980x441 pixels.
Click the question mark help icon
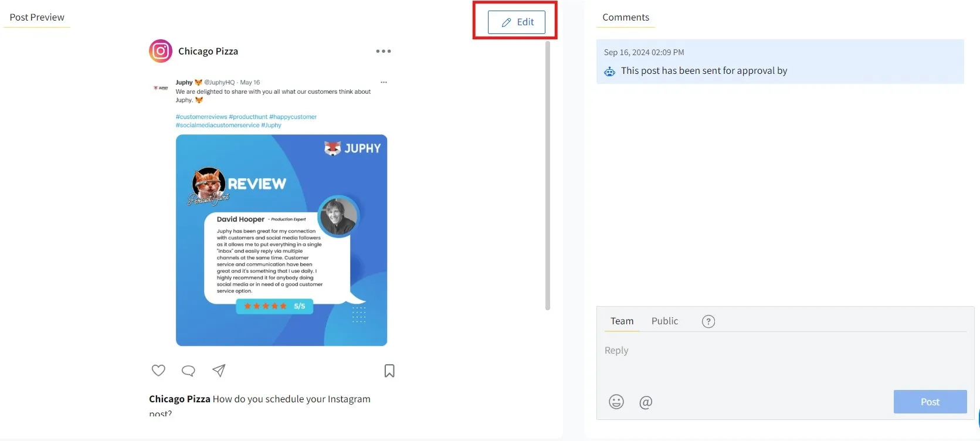coord(708,321)
